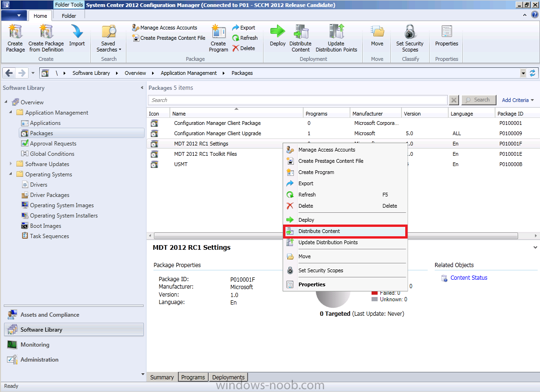Choose Distribute Content in context menu
Screen dimensions: 540x392
coord(345,231)
